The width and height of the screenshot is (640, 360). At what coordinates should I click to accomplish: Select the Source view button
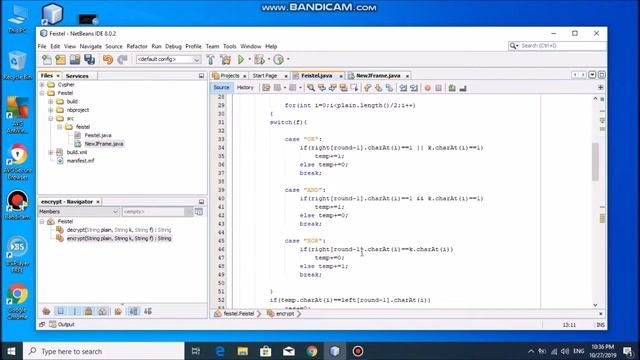[x=221, y=88]
